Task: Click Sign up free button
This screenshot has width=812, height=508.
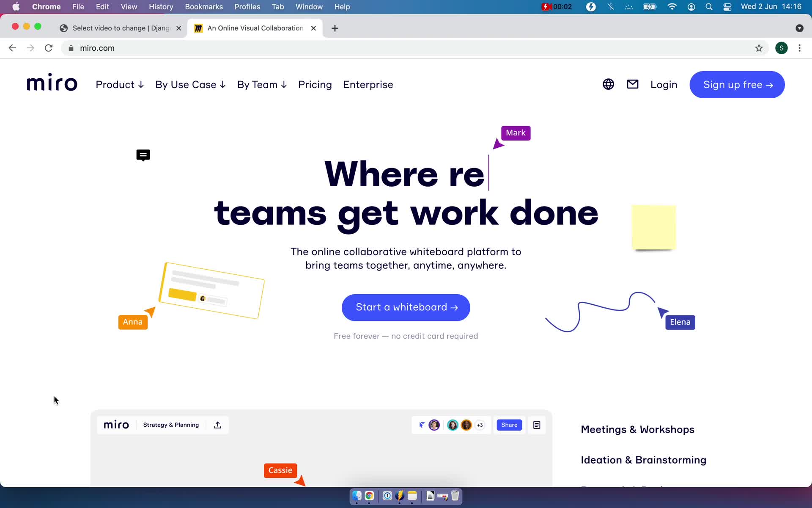Action: click(737, 85)
